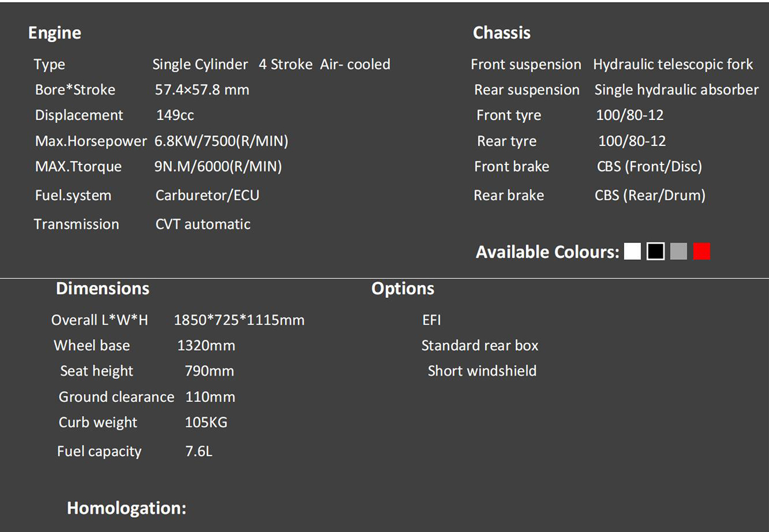Select the EFI option text
Screen dimensions: 769x532
[x=431, y=320]
